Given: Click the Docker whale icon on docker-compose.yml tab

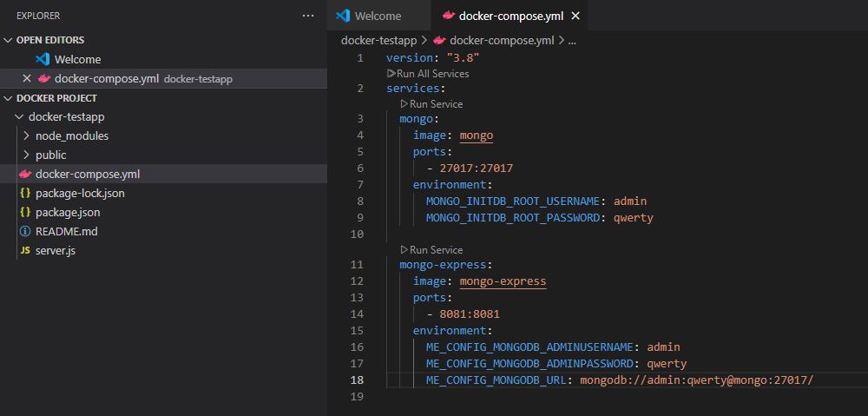Looking at the screenshot, I should coord(449,16).
